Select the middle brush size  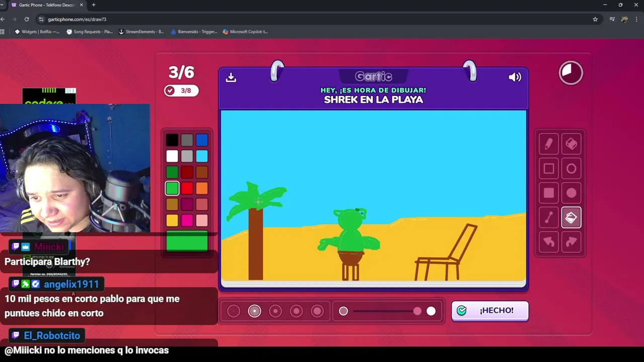(x=275, y=311)
